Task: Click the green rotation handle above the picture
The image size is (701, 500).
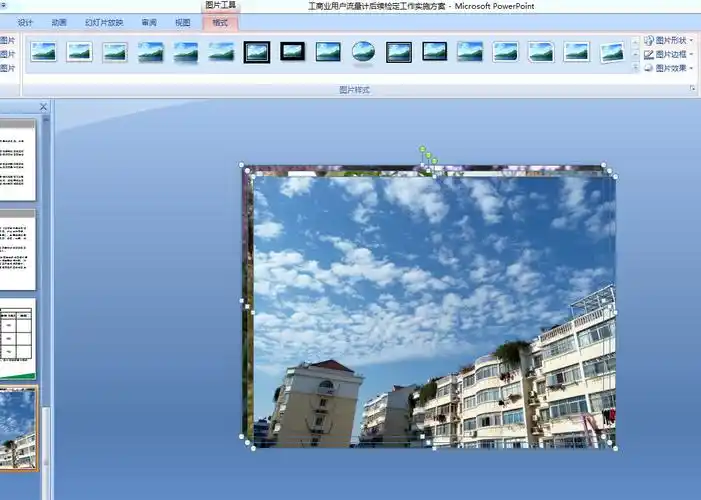Action: click(423, 149)
